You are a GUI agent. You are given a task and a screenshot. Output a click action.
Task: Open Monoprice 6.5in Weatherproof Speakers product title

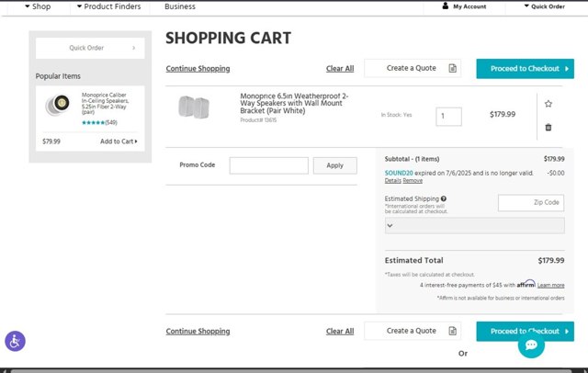pos(294,103)
